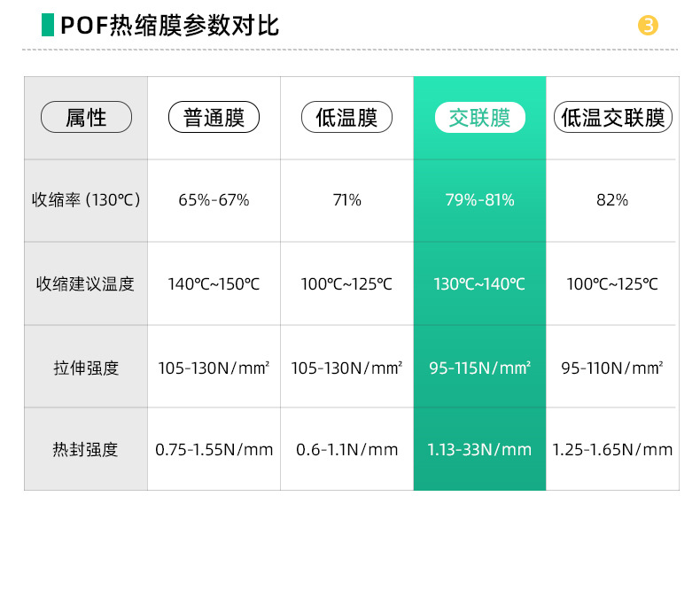Click the 82% shrink rate cell
This screenshot has width=700, height=597.
pos(612,200)
